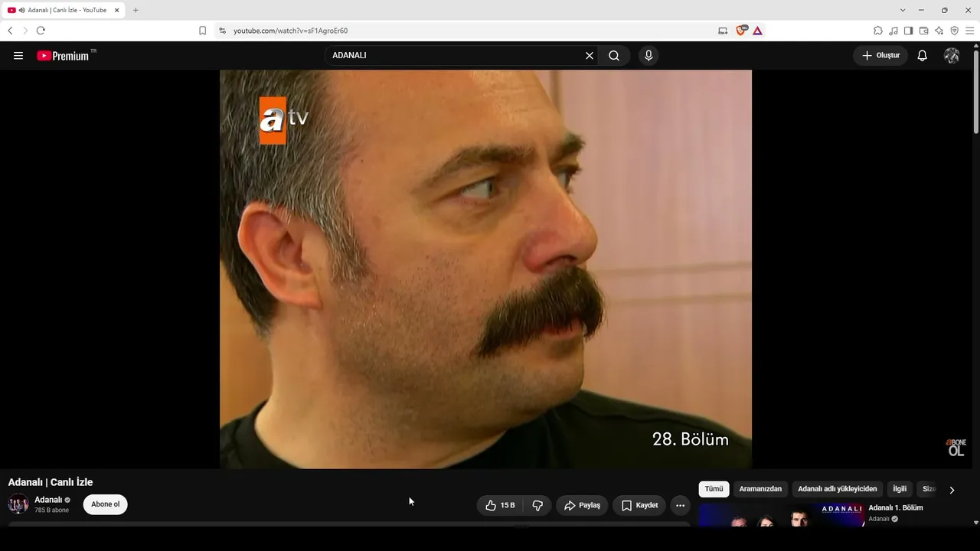Open the Adanalı channel avatar
The image size is (980, 551).
(18, 504)
